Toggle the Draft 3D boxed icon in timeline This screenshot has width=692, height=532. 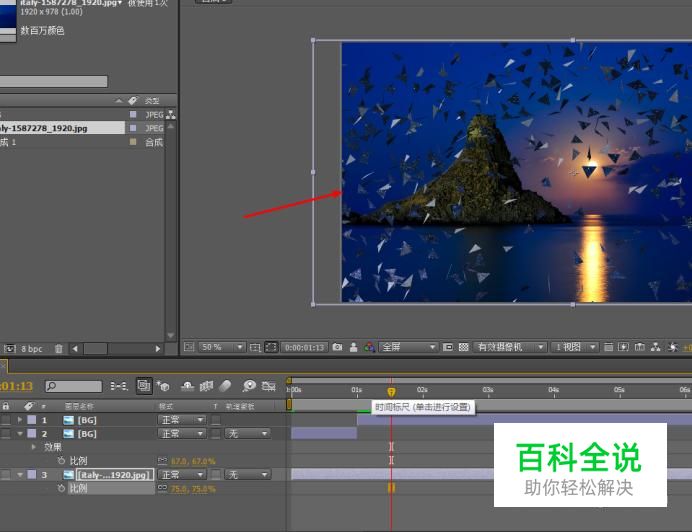pyautogui.click(x=144, y=386)
